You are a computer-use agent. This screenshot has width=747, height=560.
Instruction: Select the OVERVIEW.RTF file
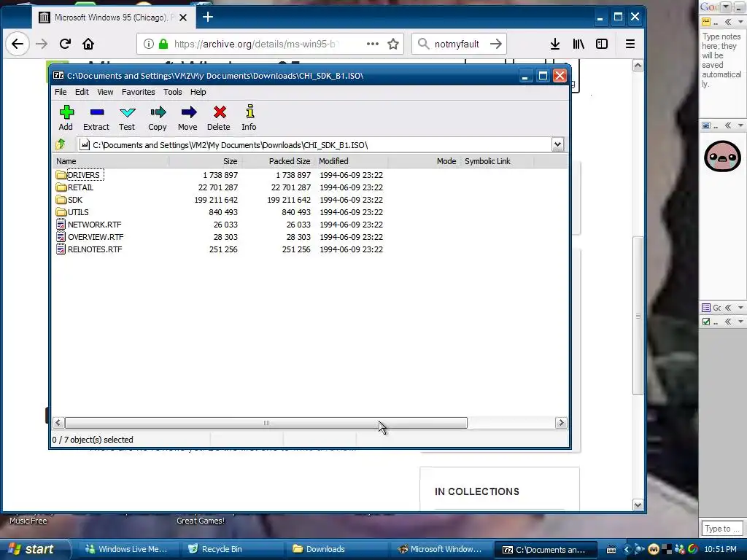[90, 237]
